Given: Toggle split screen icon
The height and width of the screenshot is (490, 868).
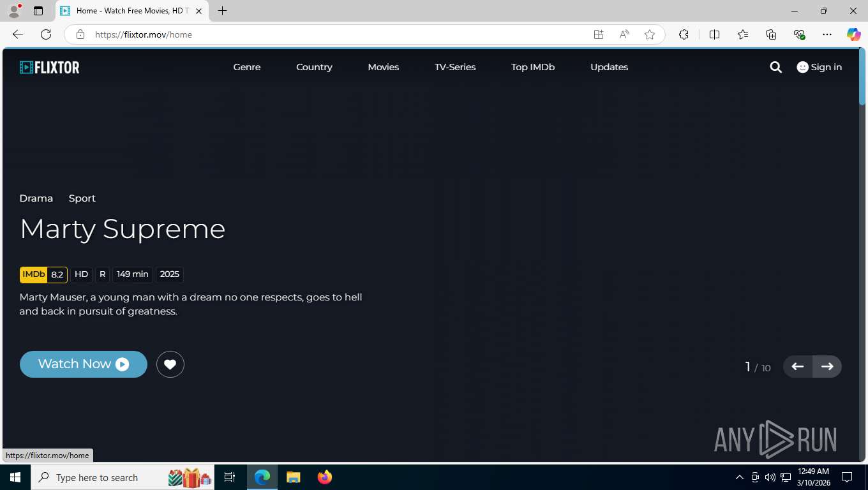Looking at the screenshot, I should tap(714, 34).
